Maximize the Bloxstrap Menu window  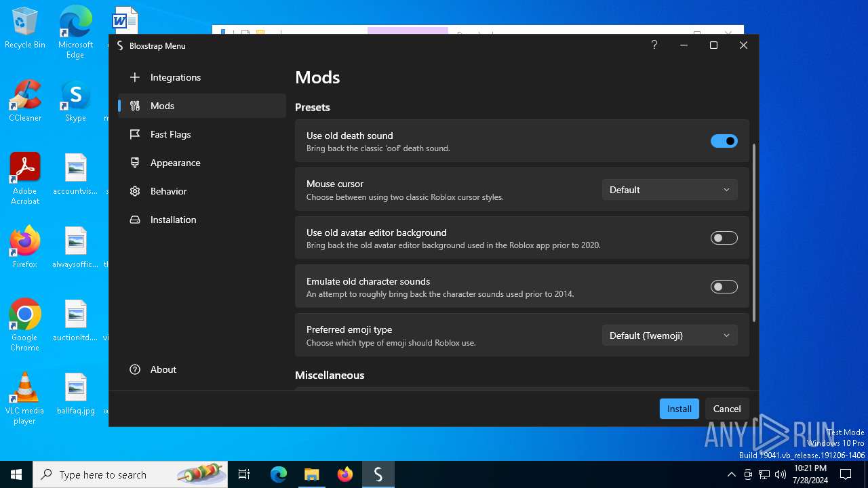713,45
